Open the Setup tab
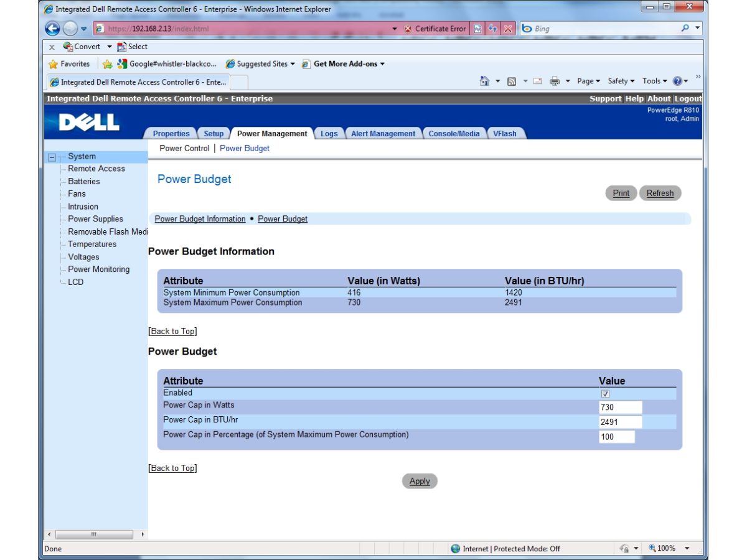The image size is (747, 560). pos(213,133)
